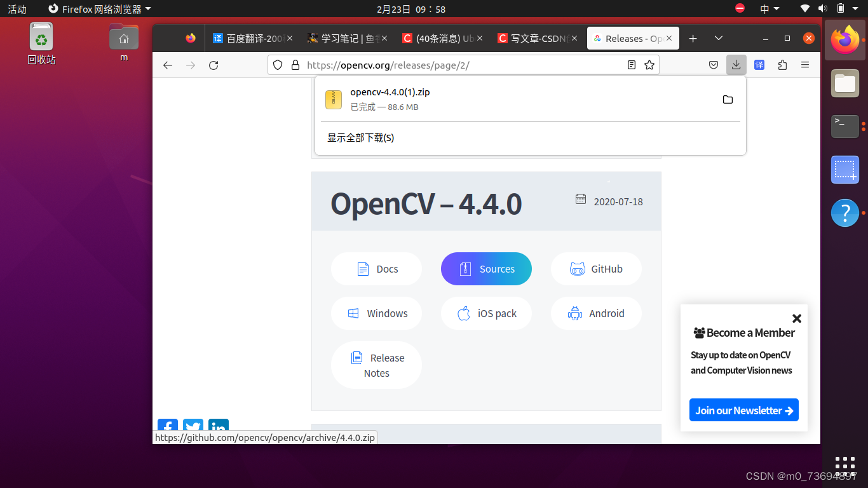Click the red do-not-disturb tray icon
Image resolution: width=868 pixels, height=488 pixels.
740,8
